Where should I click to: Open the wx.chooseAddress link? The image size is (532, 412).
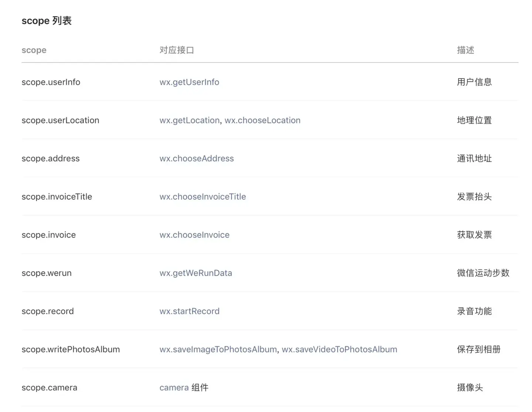[197, 158]
